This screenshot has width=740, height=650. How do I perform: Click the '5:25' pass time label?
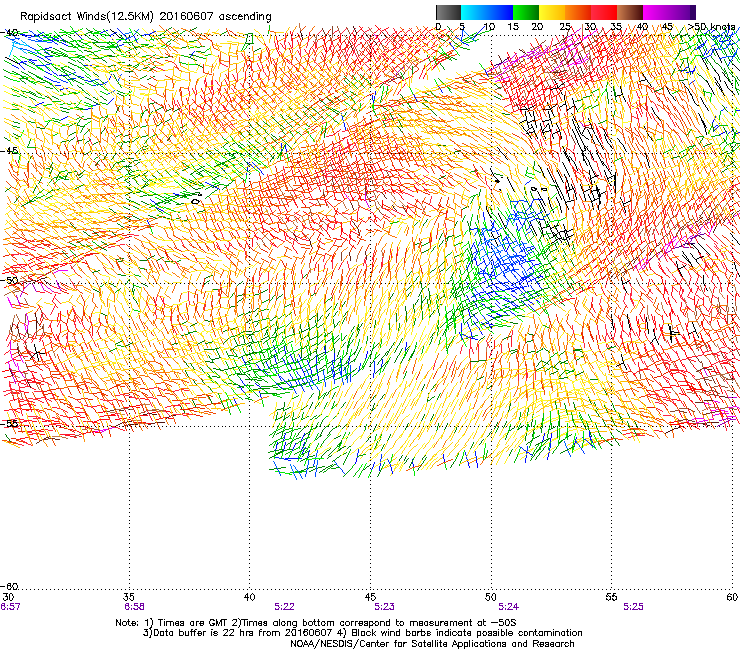tap(633, 607)
